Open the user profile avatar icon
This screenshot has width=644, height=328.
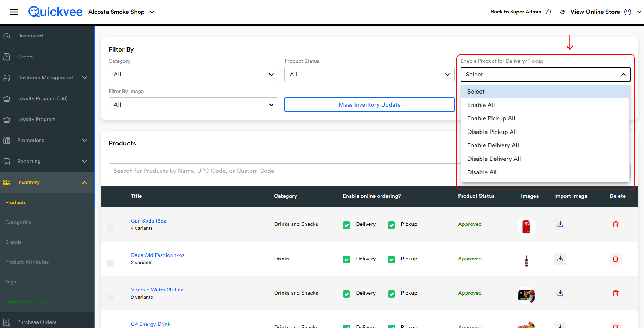point(627,12)
